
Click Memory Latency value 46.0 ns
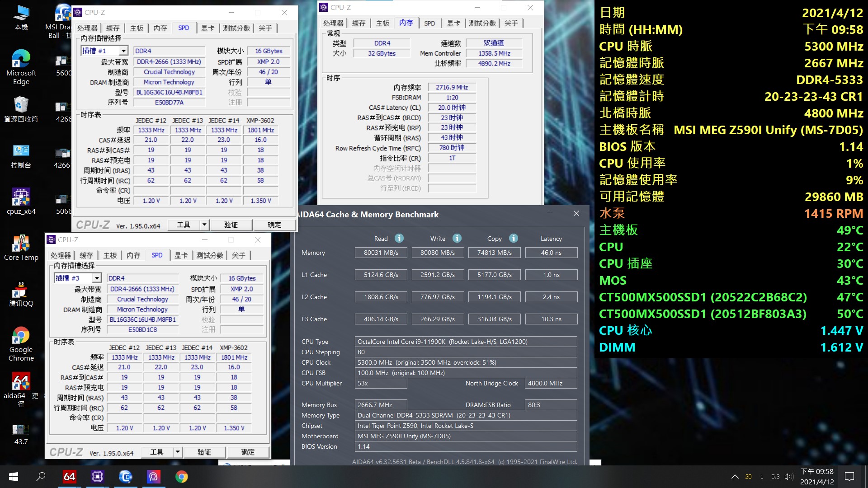(x=551, y=253)
